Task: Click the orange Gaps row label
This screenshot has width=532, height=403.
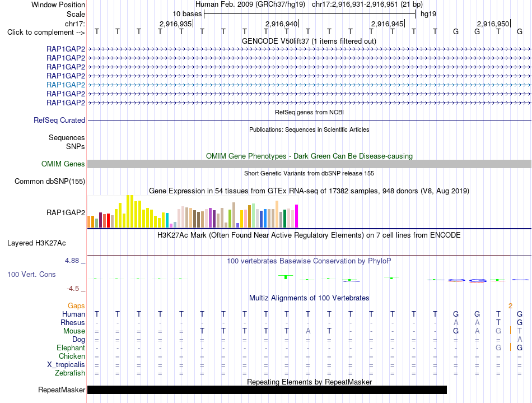Action: [x=76, y=306]
